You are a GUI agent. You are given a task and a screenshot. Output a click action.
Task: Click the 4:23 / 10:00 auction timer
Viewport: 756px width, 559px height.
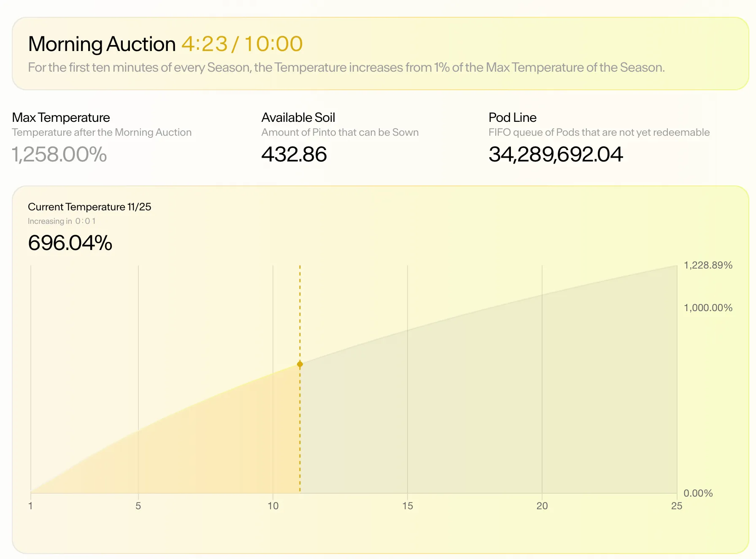coord(242,44)
